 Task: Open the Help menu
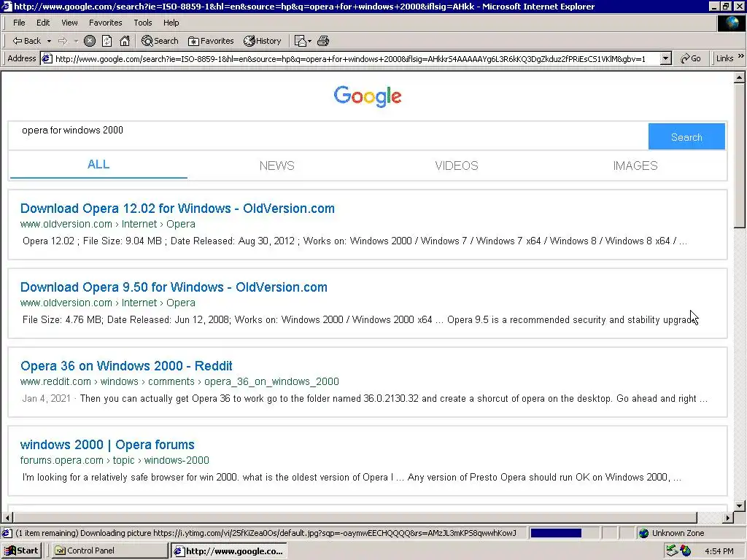(x=171, y=23)
